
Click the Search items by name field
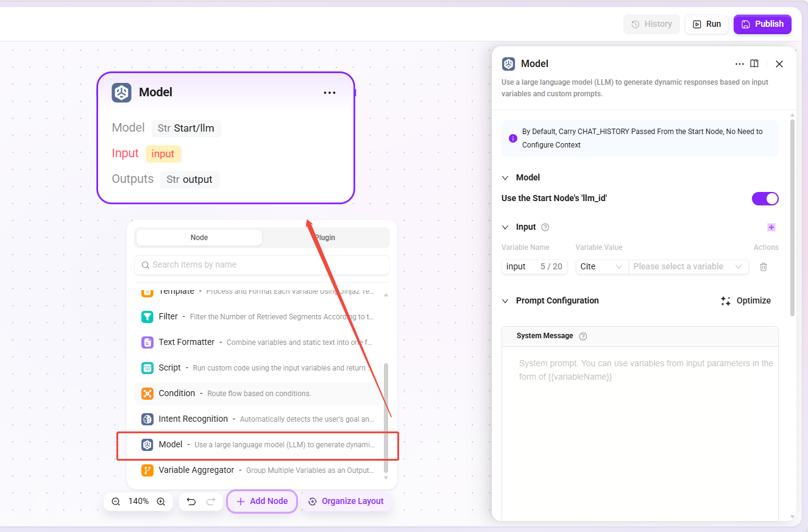(262, 265)
